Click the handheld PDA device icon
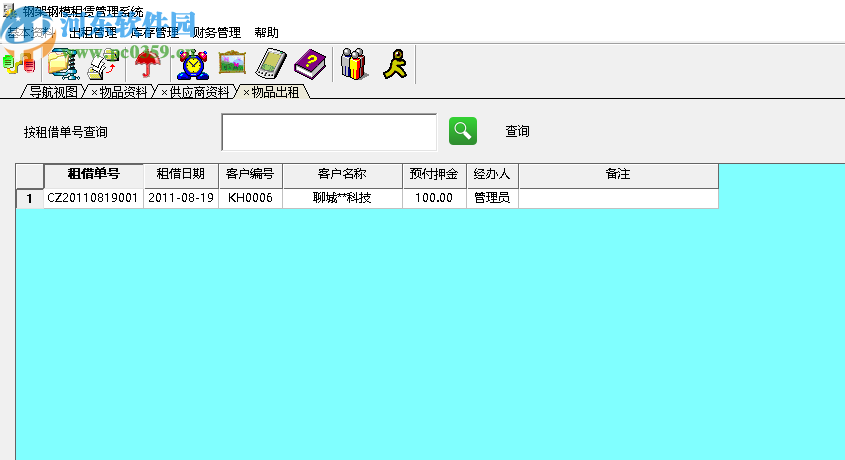The width and height of the screenshot is (845, 460). (x=271, y=64)
